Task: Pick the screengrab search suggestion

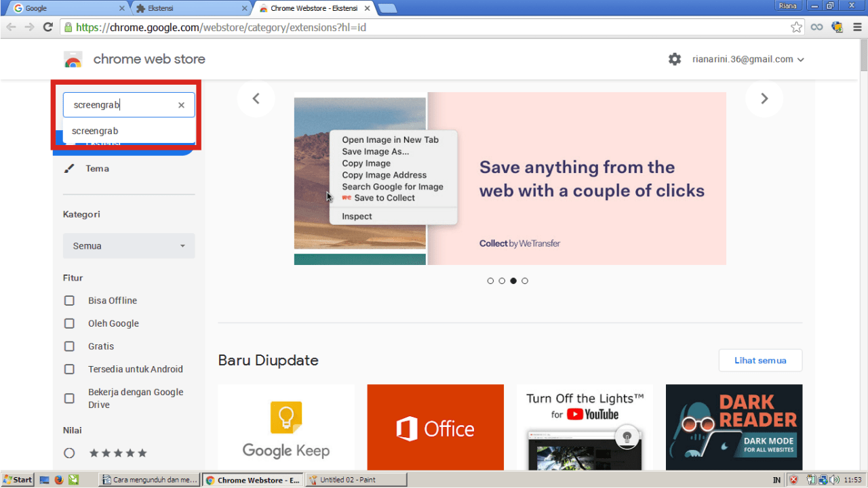Action: (129, 131)
